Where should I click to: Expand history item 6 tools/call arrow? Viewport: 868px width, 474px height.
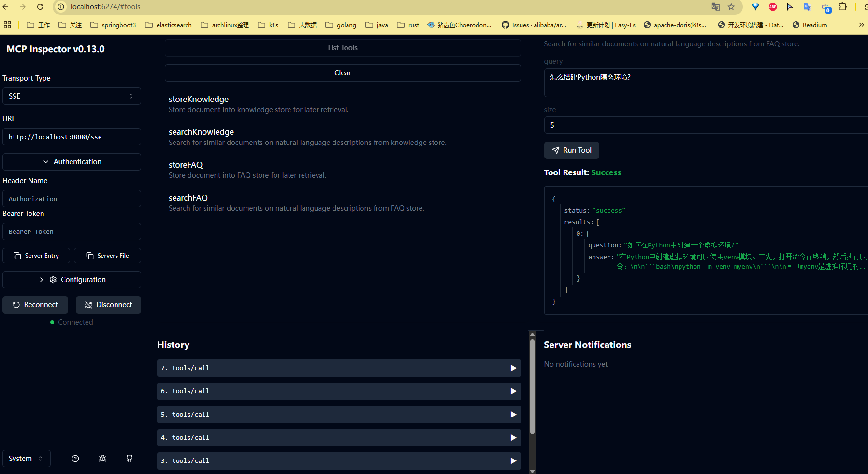[513, 391]
